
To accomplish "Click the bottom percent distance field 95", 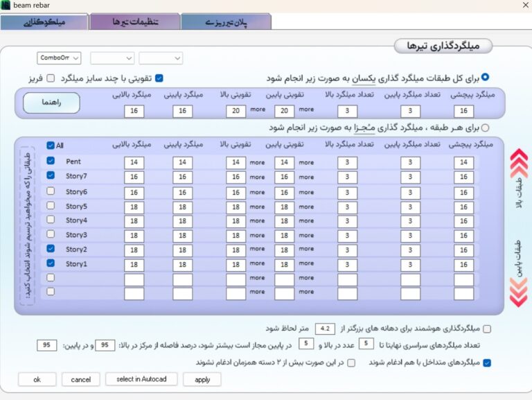I will pos(47,345).
